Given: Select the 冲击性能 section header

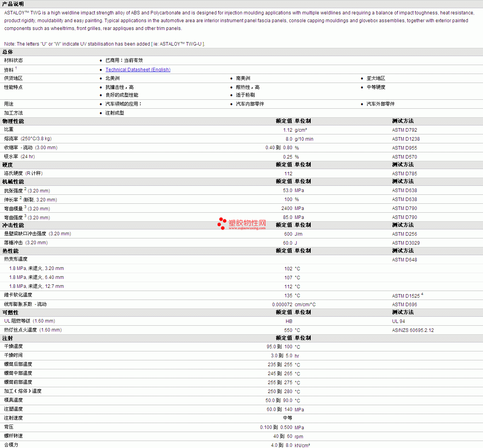Looking at the screenshot, I should point(13,225).
